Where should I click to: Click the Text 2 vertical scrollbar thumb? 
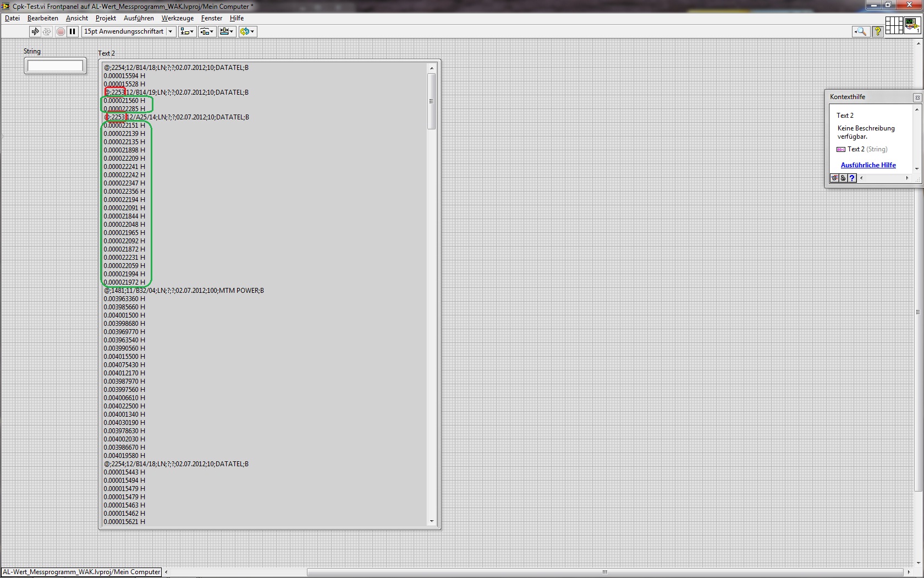click(431, 101)
